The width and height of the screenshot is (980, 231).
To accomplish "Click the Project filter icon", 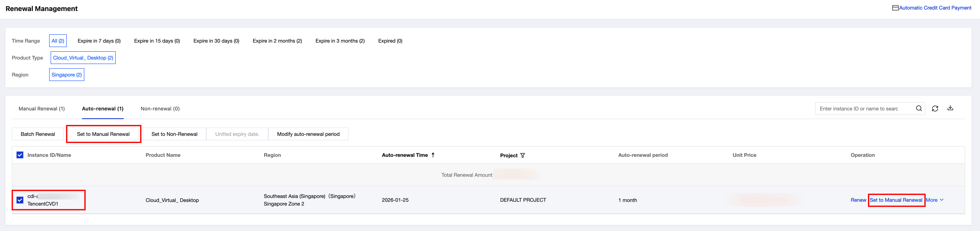I will (x=522, y=155).
